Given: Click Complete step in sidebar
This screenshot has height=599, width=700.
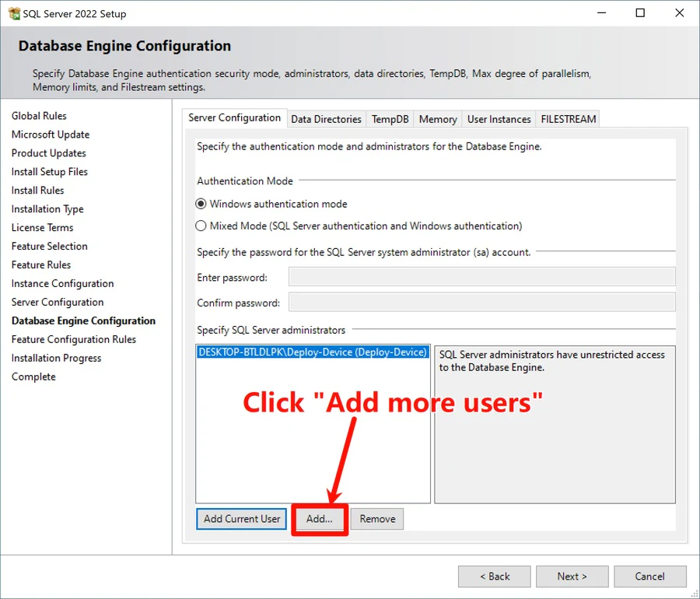Looking at the screenshot, I should point(33,377).
